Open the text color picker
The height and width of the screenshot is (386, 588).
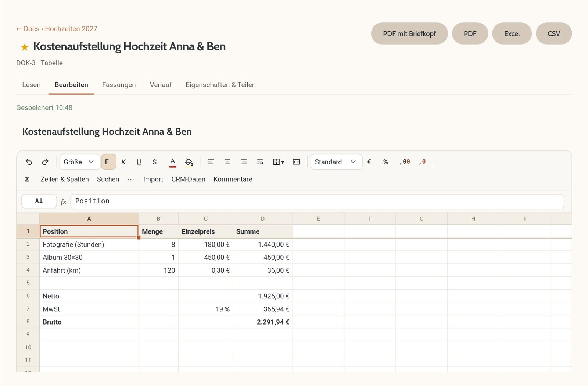(173, 162)
